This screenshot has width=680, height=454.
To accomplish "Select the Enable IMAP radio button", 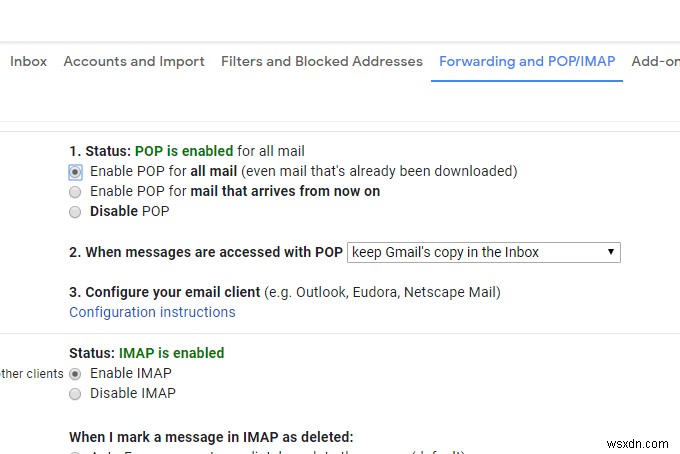I will 76,373.
